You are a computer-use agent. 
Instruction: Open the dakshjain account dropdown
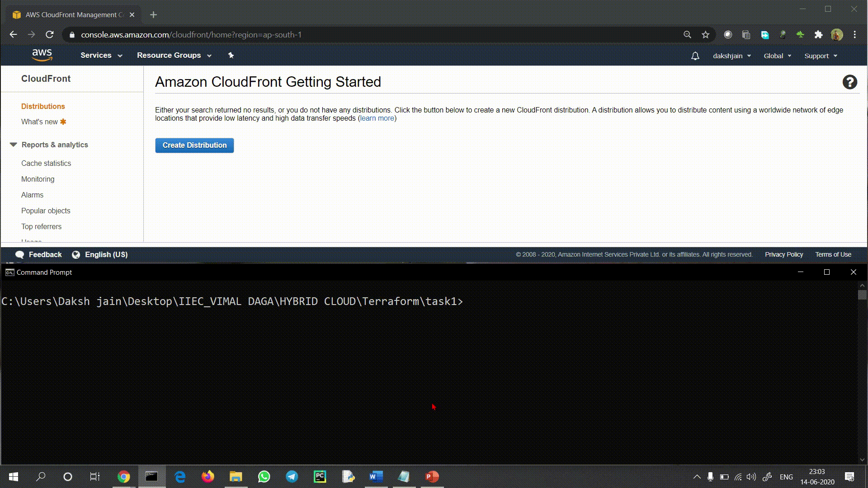click(732, 56)
